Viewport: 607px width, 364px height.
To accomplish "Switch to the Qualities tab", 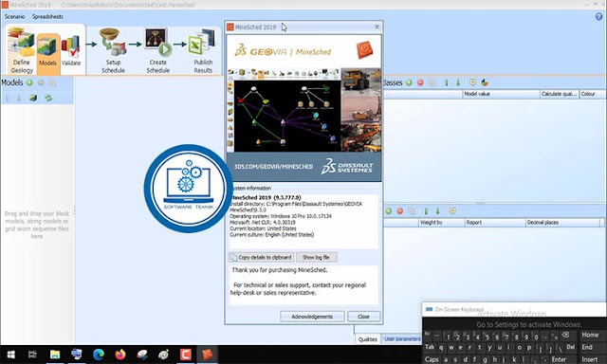I will (x=367, y=339).
